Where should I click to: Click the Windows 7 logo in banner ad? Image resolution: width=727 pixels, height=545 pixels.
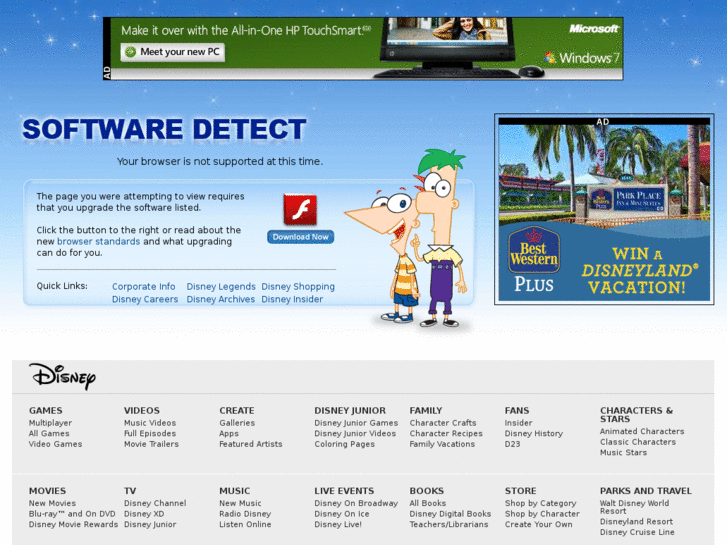(582, 58)
